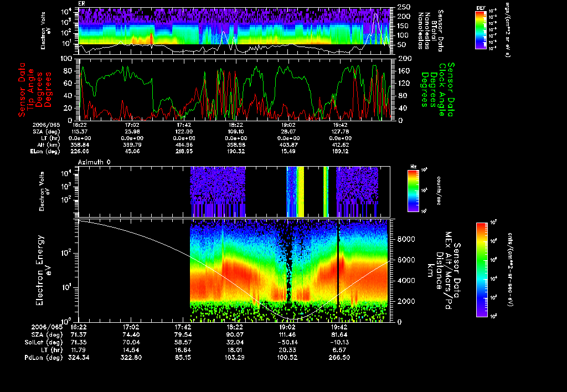The width and height of the screenshot is (567, 392).
Task: Click the ELon value 226.06
Action: tap(80, 152)
